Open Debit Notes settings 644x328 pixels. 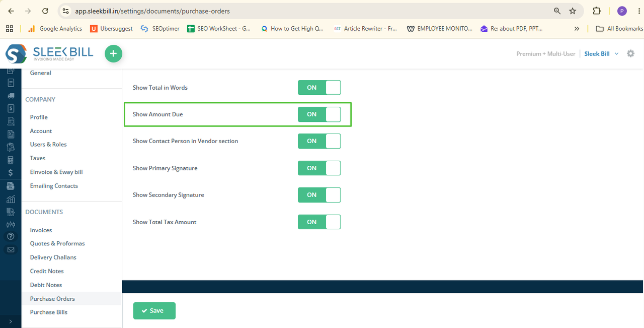(46, 285)
